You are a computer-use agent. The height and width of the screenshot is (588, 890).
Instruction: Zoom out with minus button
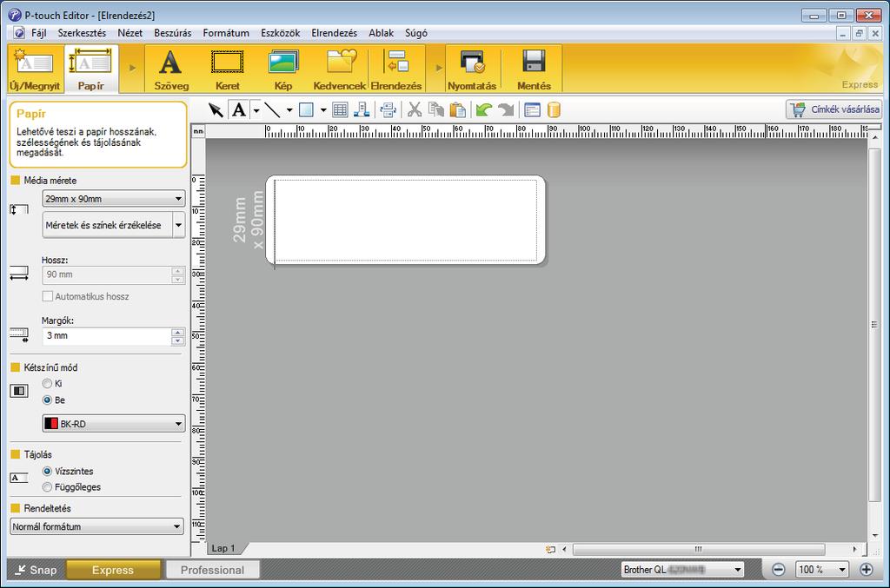pos(778,569)
